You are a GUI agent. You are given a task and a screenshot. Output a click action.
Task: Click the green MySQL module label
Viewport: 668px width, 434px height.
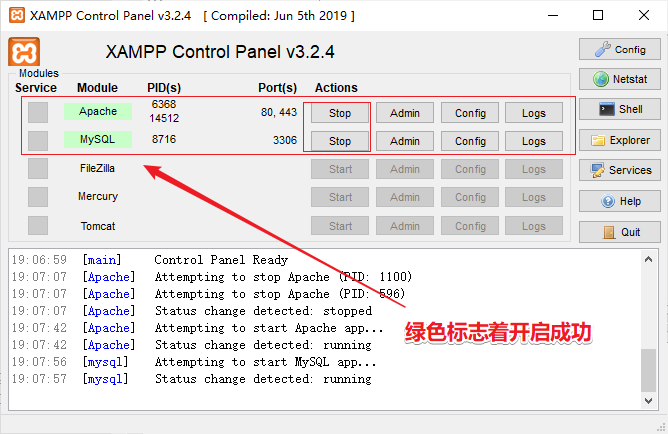(x=98, y=139)
